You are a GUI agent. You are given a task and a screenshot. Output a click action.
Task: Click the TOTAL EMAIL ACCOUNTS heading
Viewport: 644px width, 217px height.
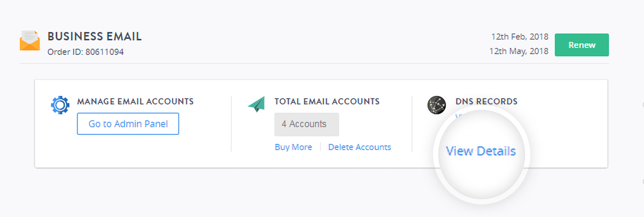click(x=327, y=101)
